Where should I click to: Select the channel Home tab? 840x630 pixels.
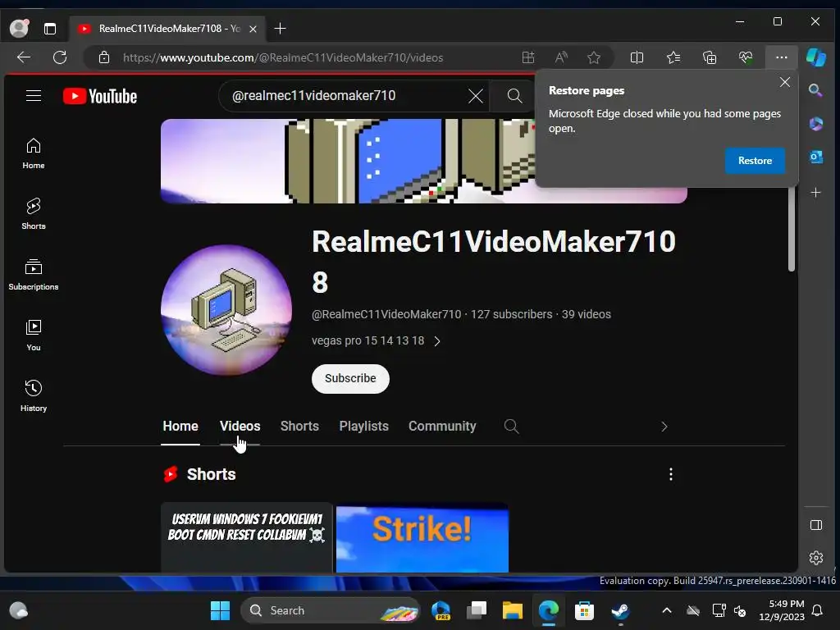click(x=180, y=427)
